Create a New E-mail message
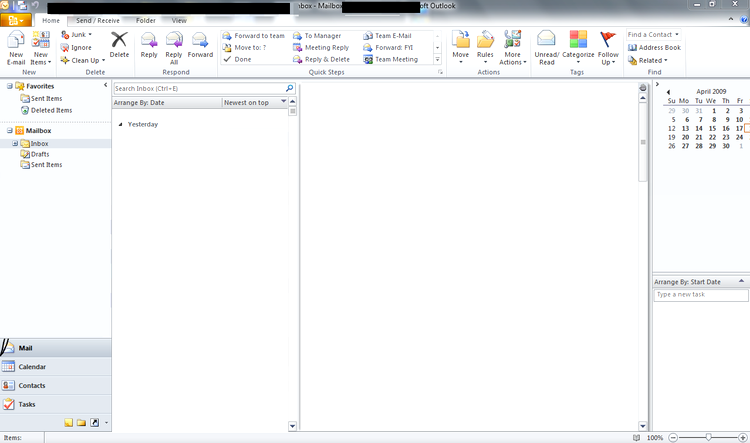The width and height of the screenshot is (750, 443). pyautogui.click(x=16, y=48)
